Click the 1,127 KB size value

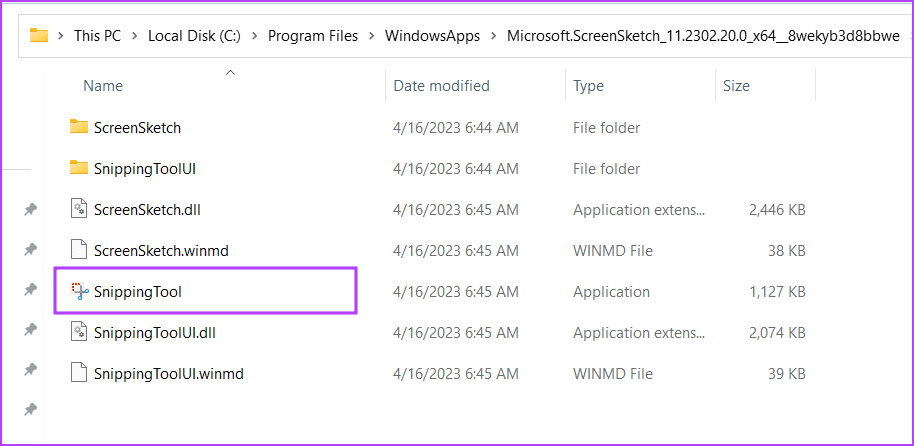778,292
